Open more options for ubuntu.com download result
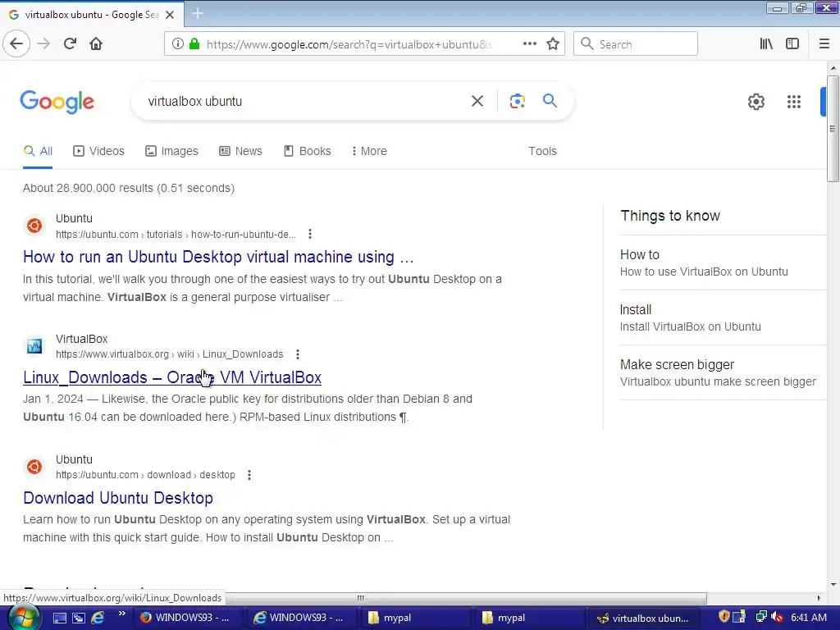 pos(249,475)
